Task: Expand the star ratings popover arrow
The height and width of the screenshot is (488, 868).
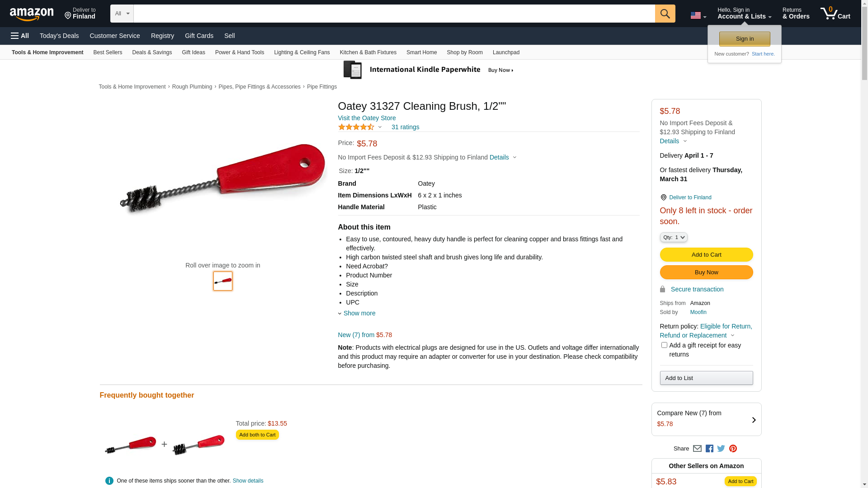Action: tap(380, 127)
